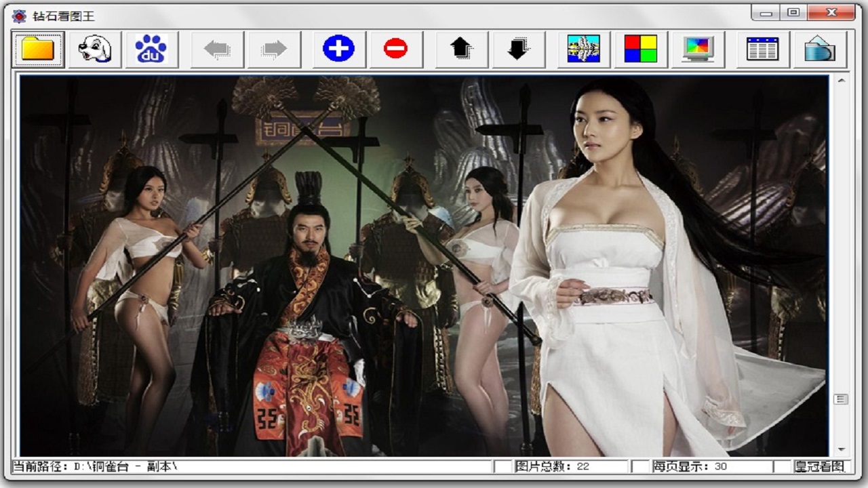Viewport: 868px width, 488px height.
Task: Zoom out with the red minus icon
Action: point(395,49)
